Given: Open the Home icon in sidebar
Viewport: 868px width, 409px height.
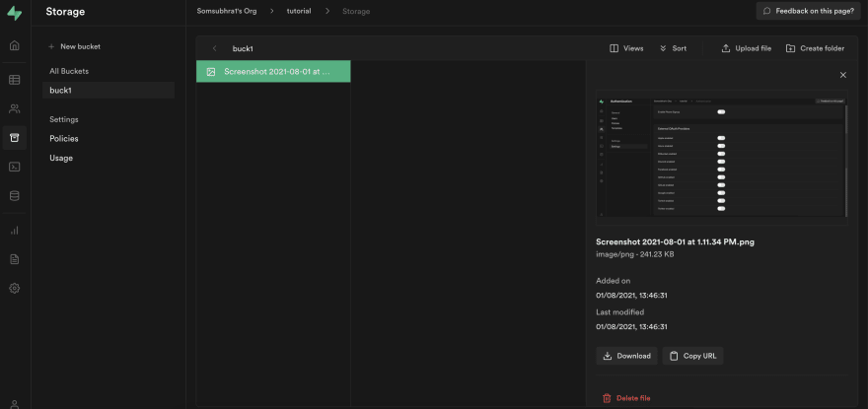Looking at the screenshot, I should (x=15, y=45).
